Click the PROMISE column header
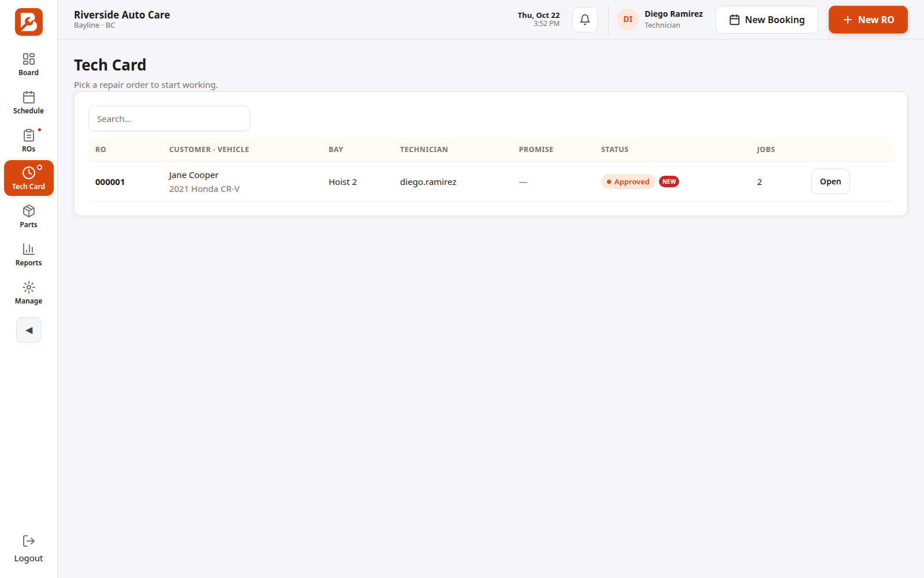The height and width of the screenshot is (578, 924). click(536, 150)
